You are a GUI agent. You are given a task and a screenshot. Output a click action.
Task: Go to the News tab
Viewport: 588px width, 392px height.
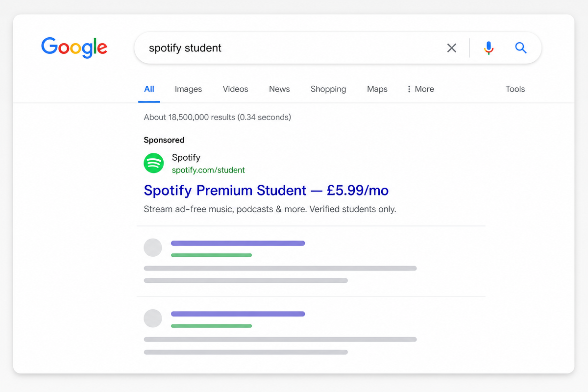[279, 89]
